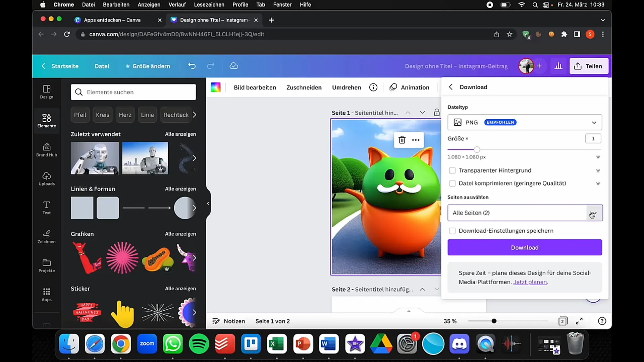Check Download-Einstellungen speichern
644x362 pixels.
click(x=452, y=231)
